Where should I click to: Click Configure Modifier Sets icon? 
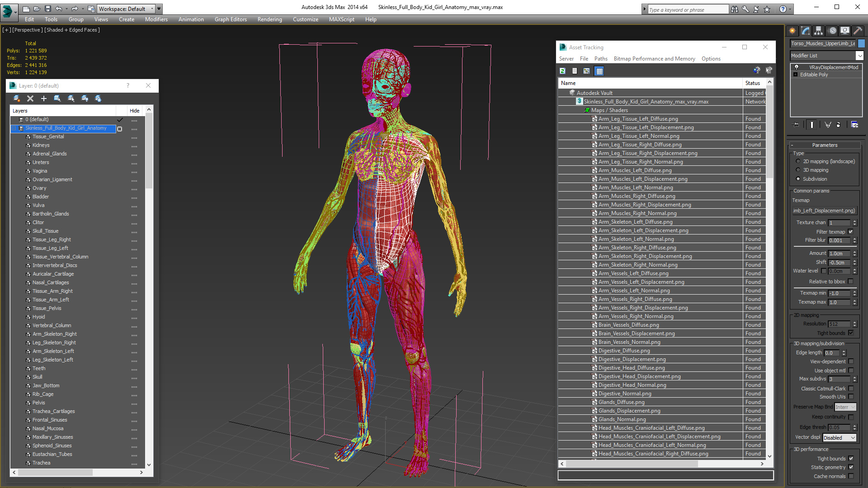[x=855, y=125]
